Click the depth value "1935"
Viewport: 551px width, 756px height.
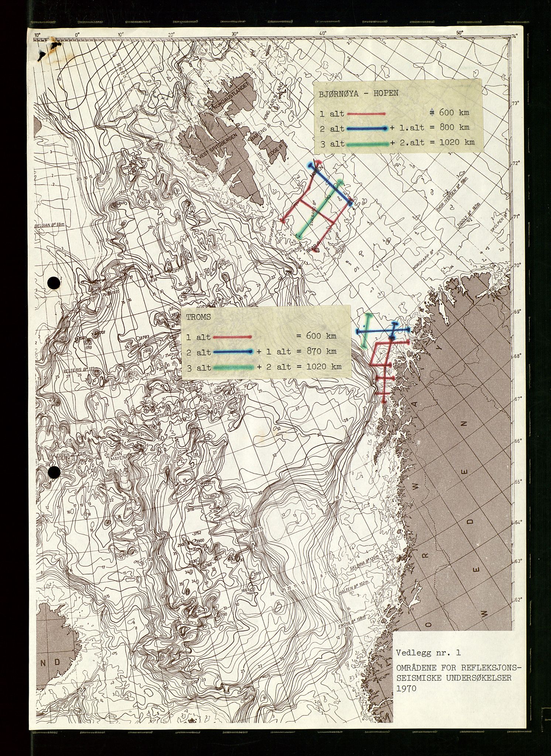pyautogui.click(x=115, y=292)
